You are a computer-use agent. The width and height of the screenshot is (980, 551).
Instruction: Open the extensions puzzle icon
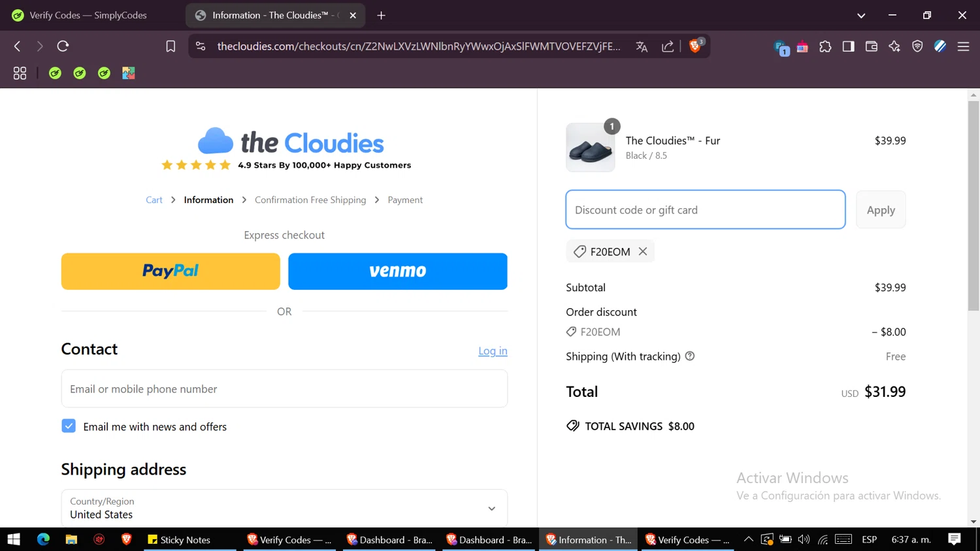(x=825, y=46)
